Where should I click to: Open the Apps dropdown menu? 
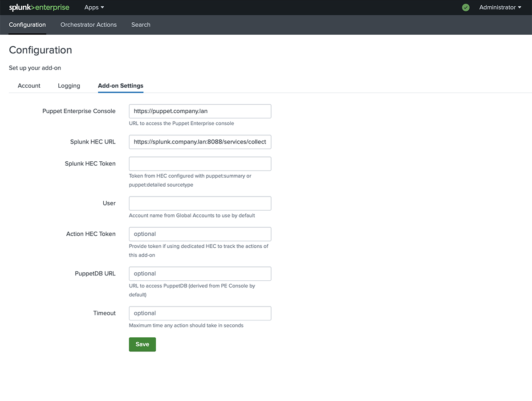click(94, 8)
